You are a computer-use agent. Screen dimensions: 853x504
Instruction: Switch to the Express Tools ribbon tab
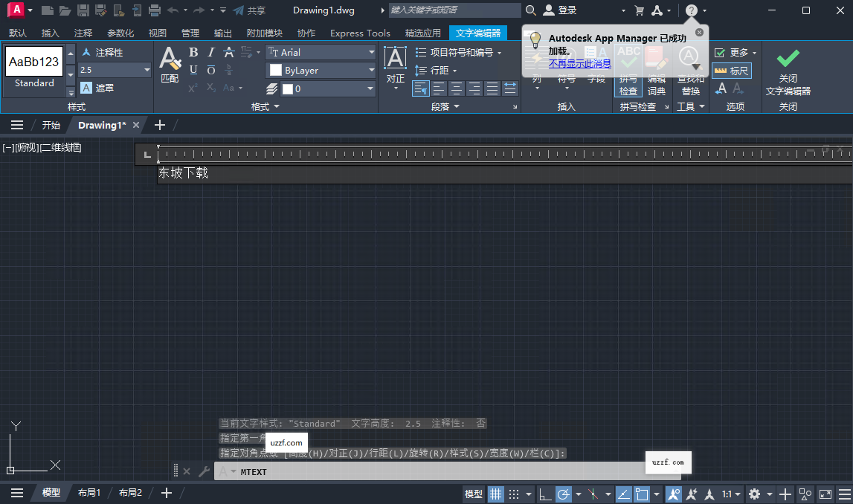click(360, 33)
